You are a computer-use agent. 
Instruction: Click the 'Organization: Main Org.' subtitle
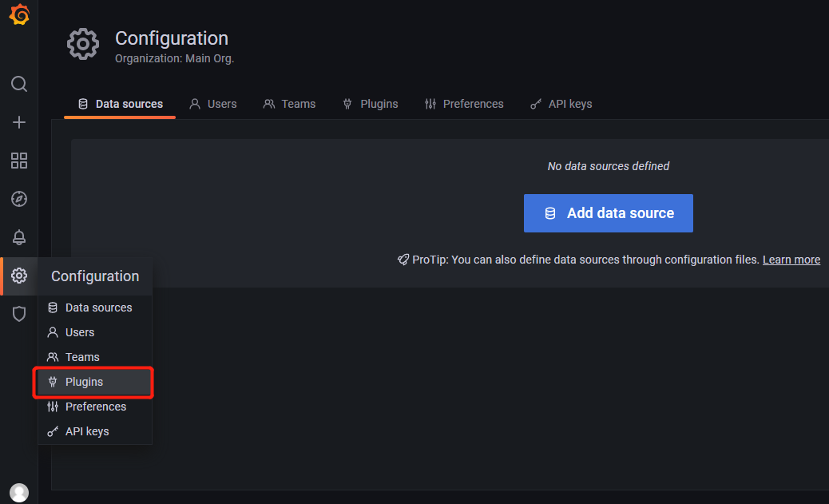[174, 58]
